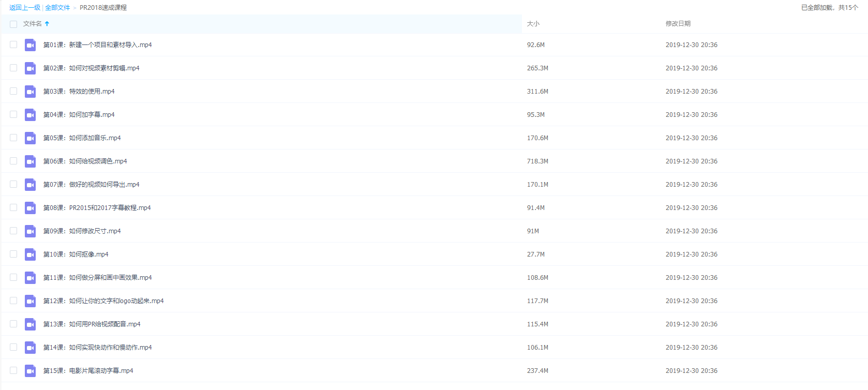The width and height of the screenshot is (868, 390).
Task: Click video icon for 第01课 file
Action: pyautogui.click(x=30, y=45)
